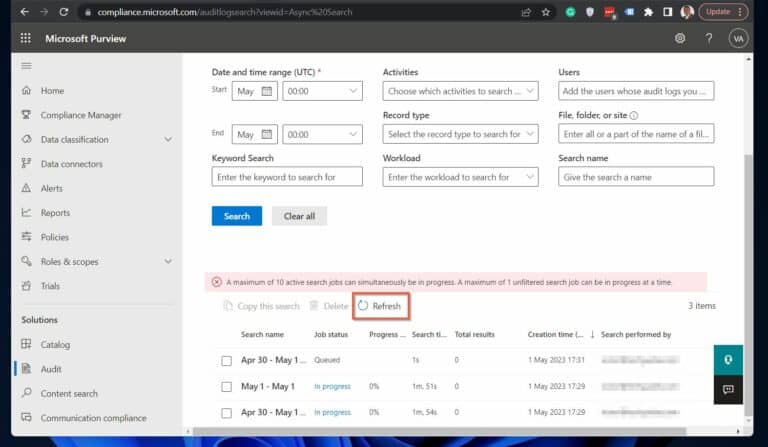Select Audit solution
Image resolution: width=768 pixels, height=447 pixels.
pyautogui.click(x=51, y=369)
